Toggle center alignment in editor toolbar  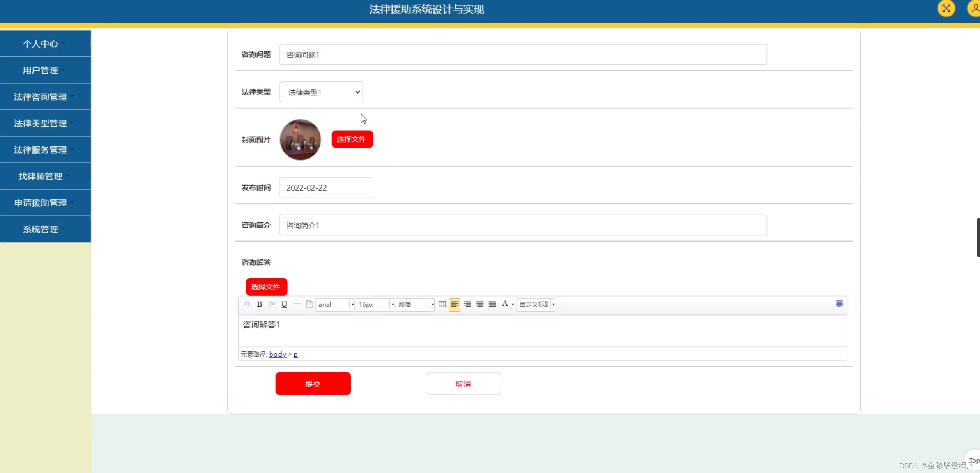coord(480,304)
